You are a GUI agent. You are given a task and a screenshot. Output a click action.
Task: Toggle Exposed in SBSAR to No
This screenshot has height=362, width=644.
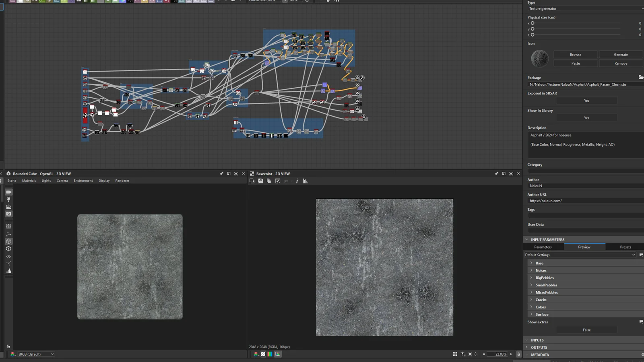pyautogui.click(x=586, y=101)
